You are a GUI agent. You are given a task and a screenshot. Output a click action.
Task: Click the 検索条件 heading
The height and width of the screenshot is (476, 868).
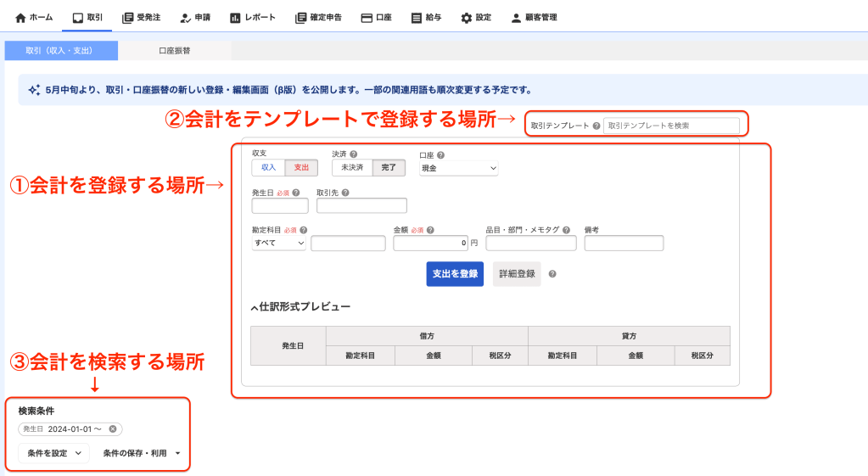36,411
